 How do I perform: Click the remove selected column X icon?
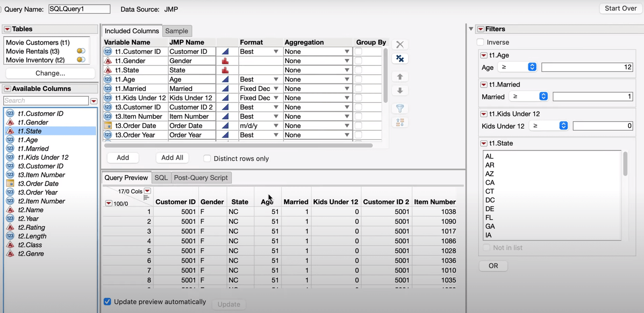coord(400,45)
